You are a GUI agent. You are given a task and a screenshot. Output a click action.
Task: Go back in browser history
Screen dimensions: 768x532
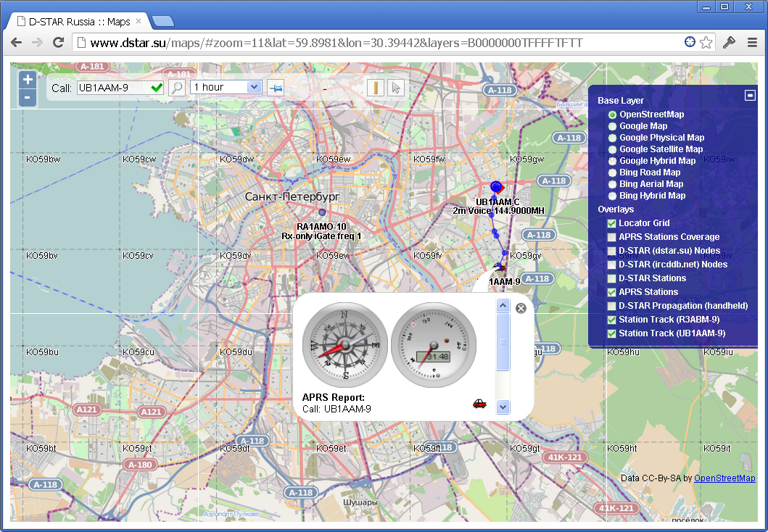click(16, 43)
